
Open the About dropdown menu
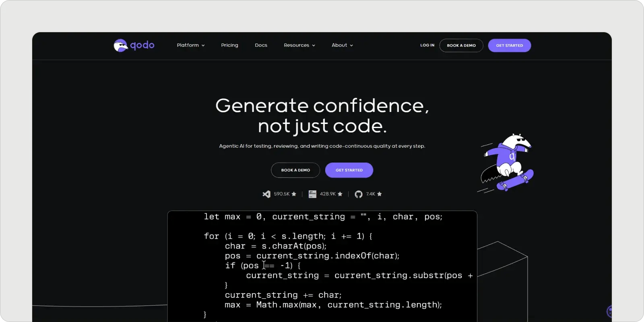pos(342,45)
